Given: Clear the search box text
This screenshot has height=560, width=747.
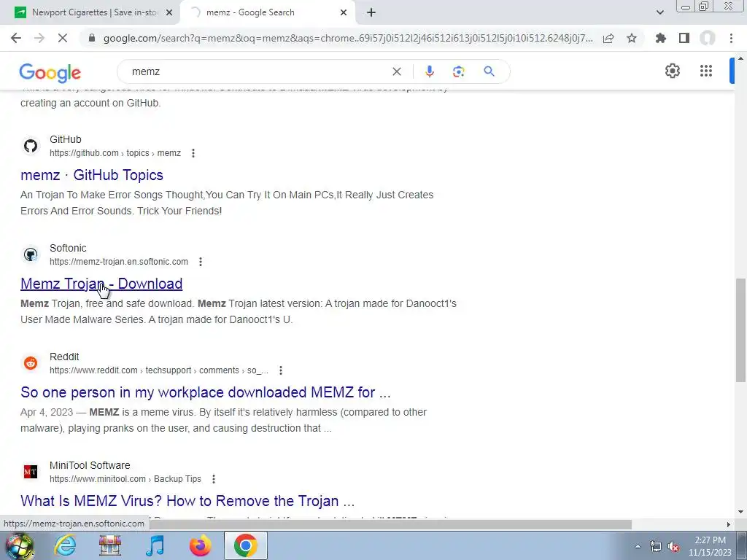Looking at the screenshot, I should pyautogui.click(x=396, y=71).
